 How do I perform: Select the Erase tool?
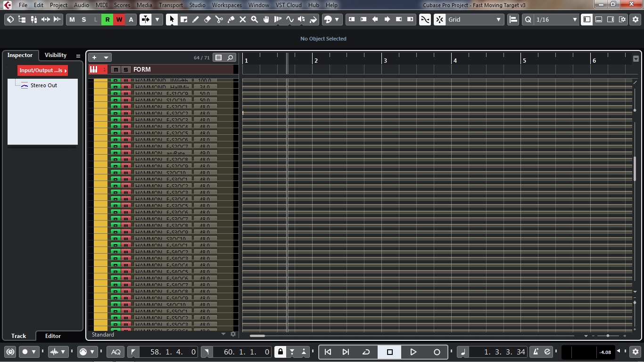[x=207, y=19]
